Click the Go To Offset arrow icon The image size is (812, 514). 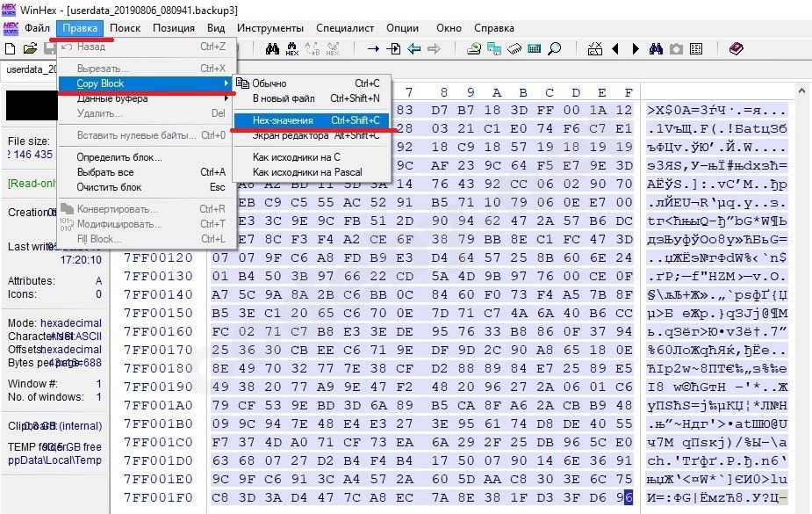tap(373, 48)
